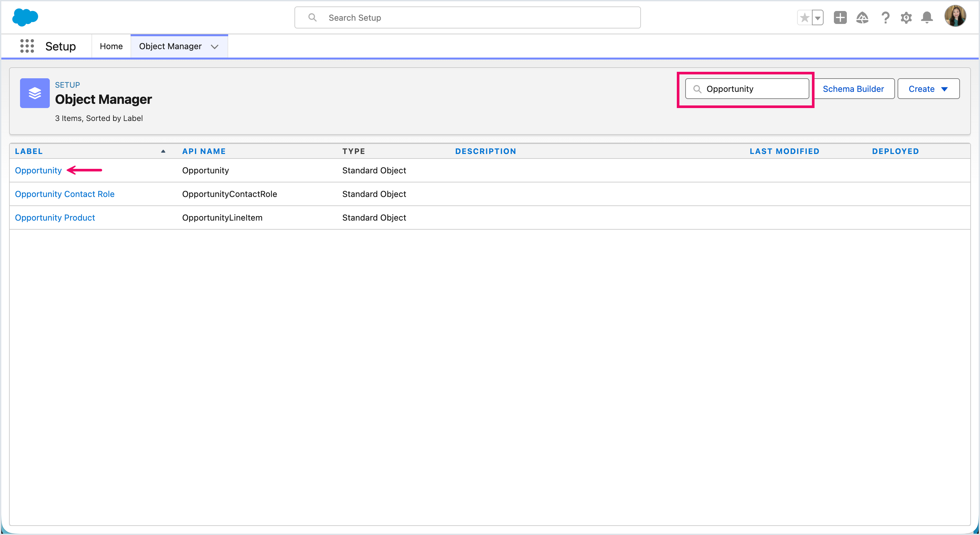Image resolution: width=980 pixels, height=535 pixels.
Task: Sort by the LAST MODIFIED column
Action: (x=784, y=151)
